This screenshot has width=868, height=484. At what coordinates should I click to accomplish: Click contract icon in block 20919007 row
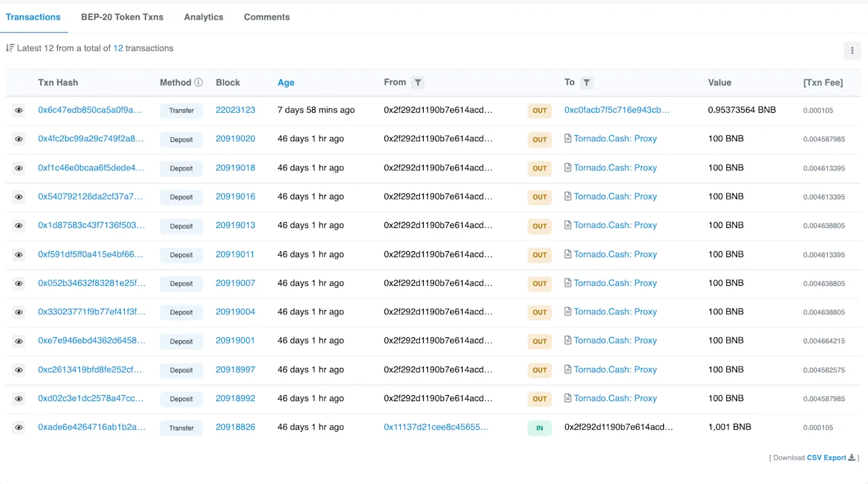568,283
